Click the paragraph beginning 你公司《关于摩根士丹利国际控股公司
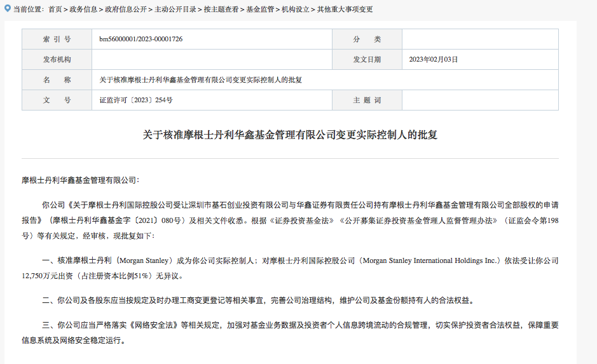The height and width of the screenshot is (364, 597). (x=290, y=220)
